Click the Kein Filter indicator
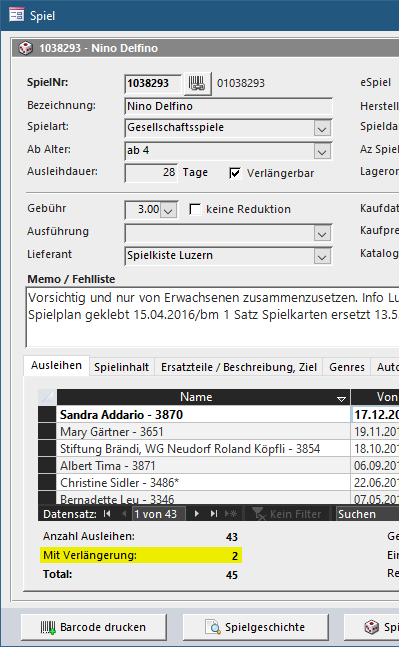The width and height of the screenshot is (399, 647). (287, 514)
